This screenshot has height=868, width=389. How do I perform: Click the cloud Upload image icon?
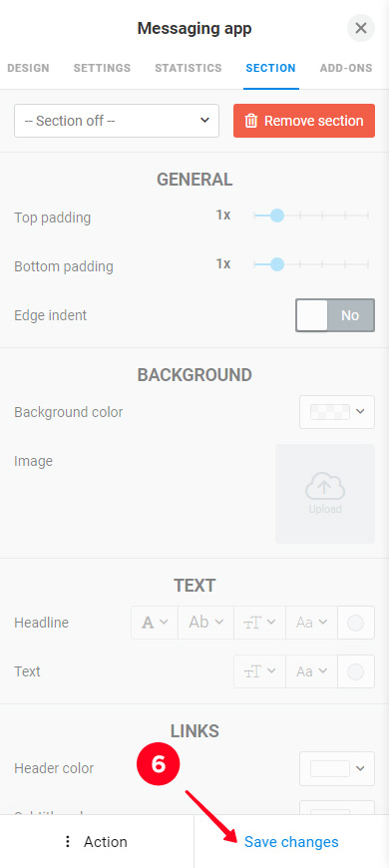click(x=325, y=487)
